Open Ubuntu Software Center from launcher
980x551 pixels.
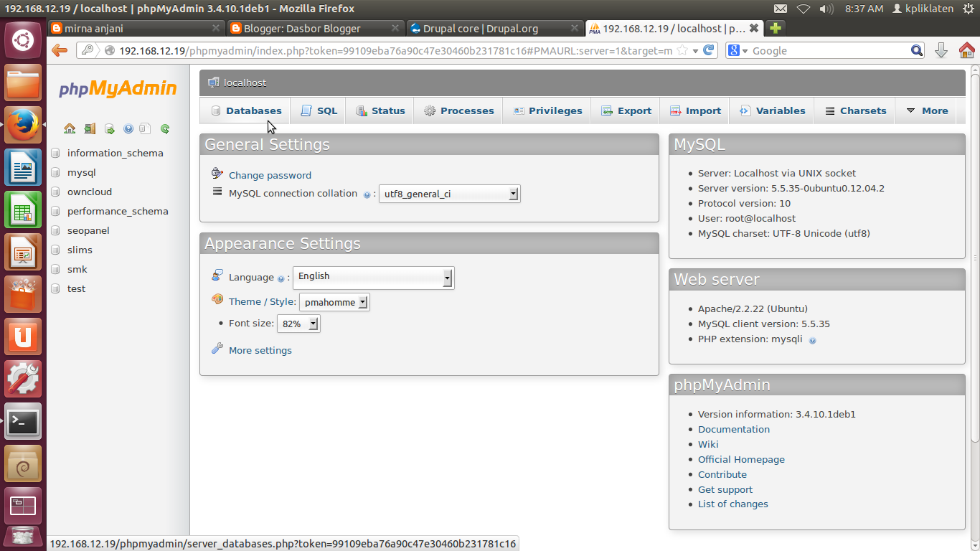pyautogui.click(x=23, y=294)
